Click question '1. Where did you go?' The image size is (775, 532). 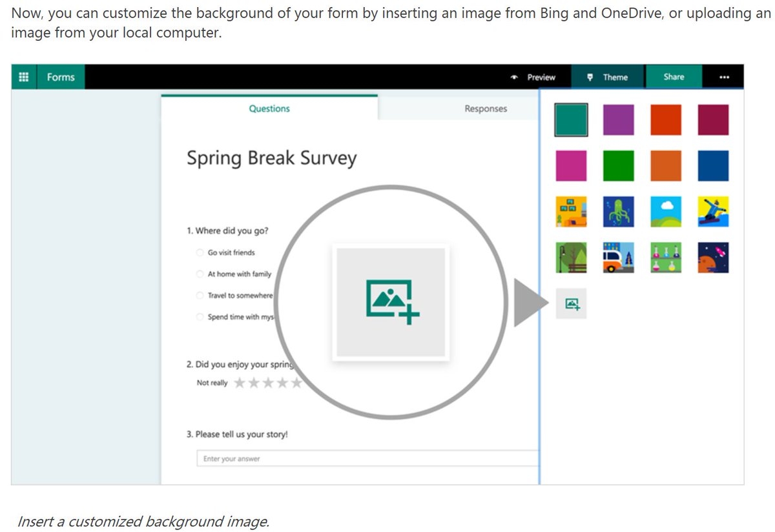[227, 230]
